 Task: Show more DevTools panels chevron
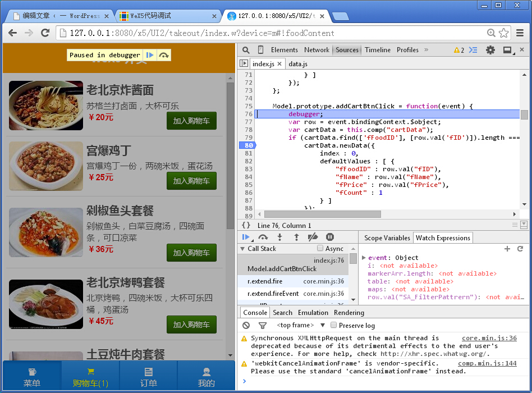[x=426, y=50]
